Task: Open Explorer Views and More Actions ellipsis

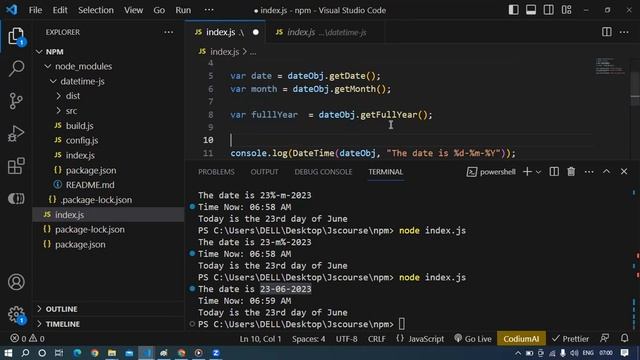Action: click(169, 32)
